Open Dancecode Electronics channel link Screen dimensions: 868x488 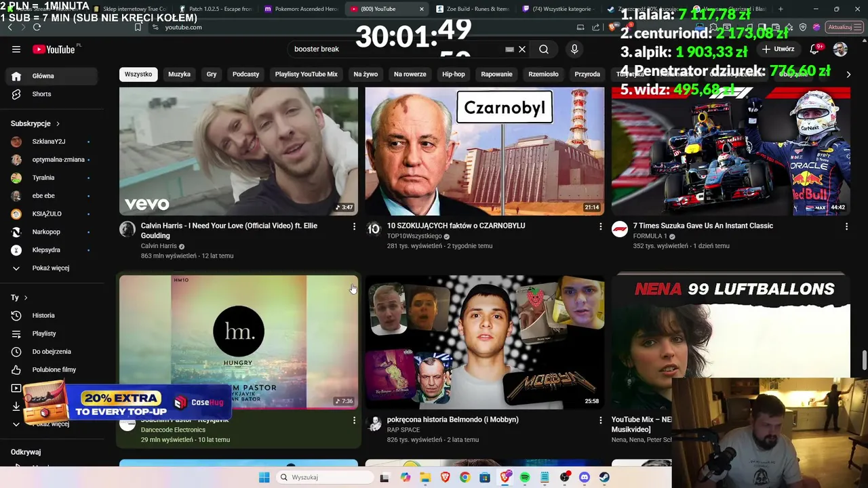(173, 430)
